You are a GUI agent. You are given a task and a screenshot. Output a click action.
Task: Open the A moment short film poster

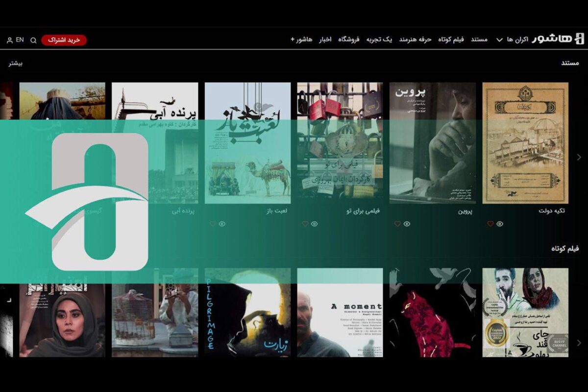340,312
